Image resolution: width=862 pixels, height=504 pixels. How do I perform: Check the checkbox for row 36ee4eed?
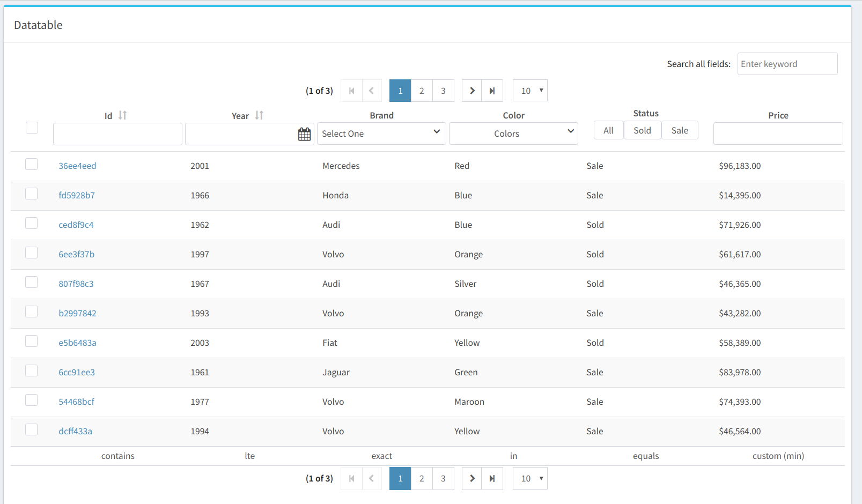(31, 164)
